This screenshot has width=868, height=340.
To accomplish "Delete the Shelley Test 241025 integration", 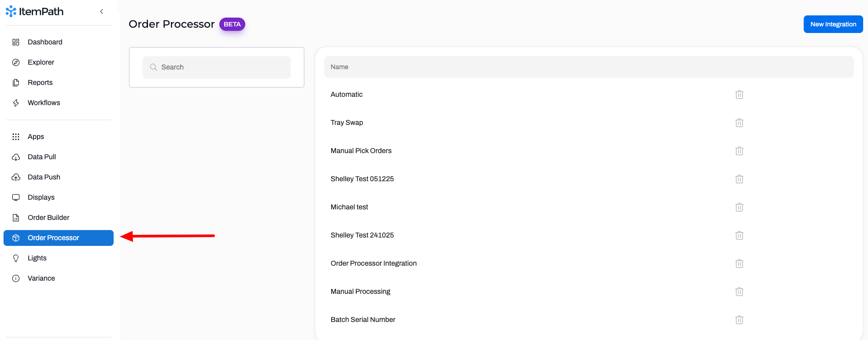I will [739, 235].
